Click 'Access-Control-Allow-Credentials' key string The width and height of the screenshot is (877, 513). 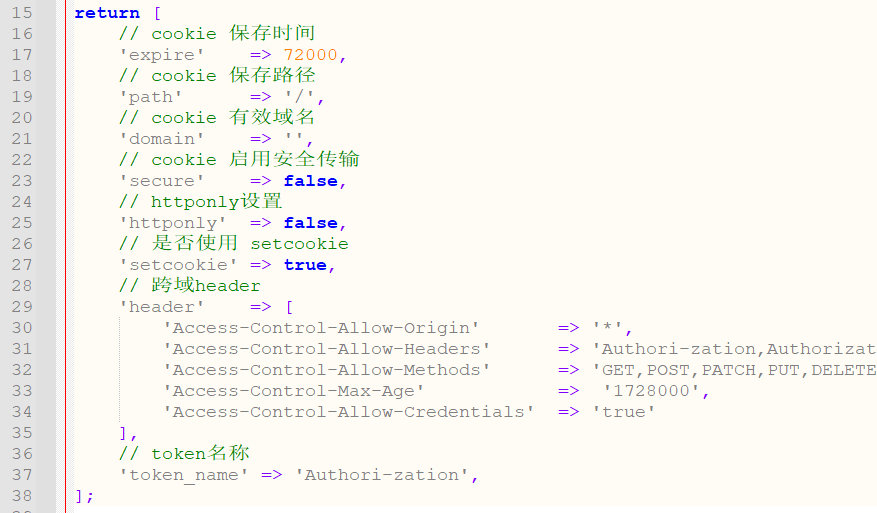coord(348,412)
